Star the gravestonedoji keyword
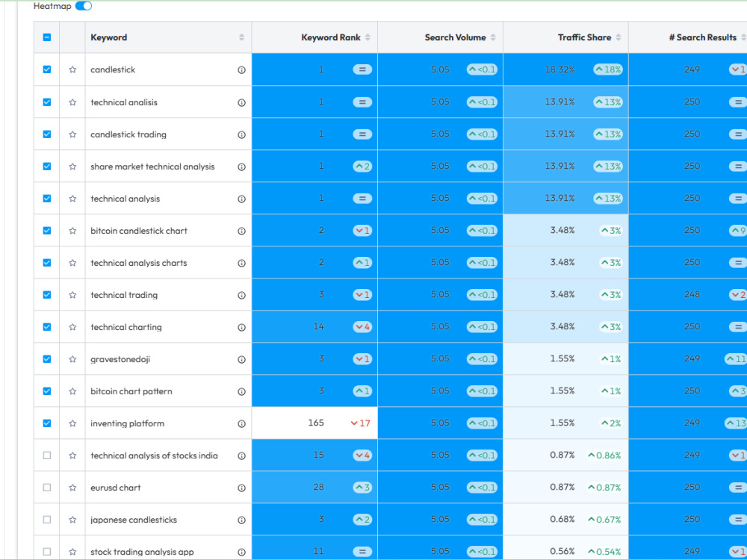 tap(72, 359)
